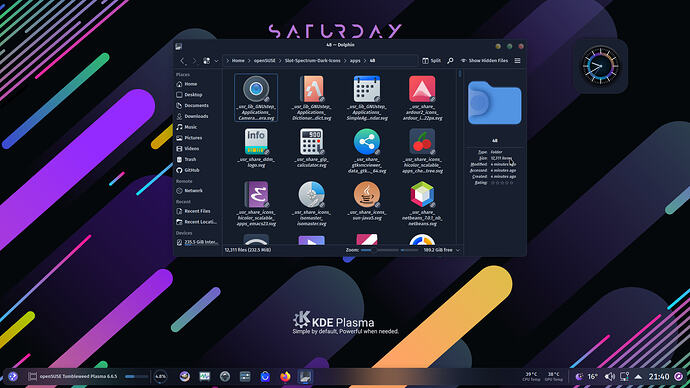The image size is (690, 388).
Task: Open Dolphin's hamburger menu
Action: tap(518, 61)
